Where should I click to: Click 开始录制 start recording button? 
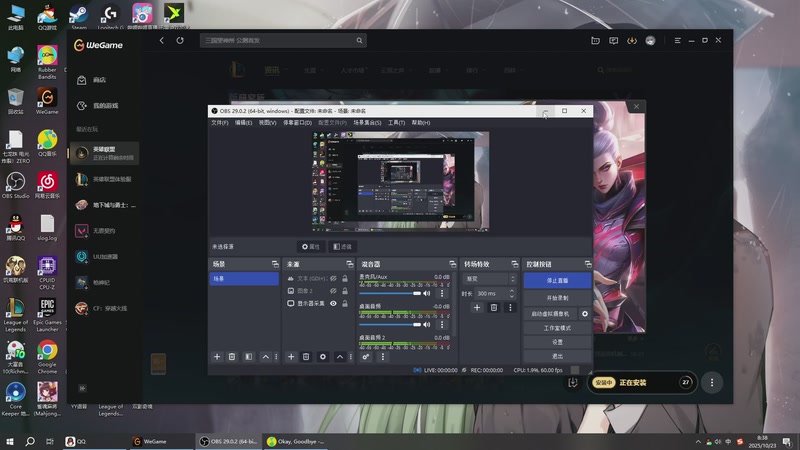point(557,298)
